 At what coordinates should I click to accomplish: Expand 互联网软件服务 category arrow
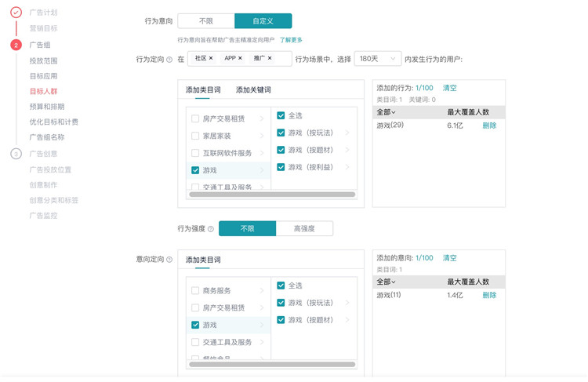coord(262,153)
